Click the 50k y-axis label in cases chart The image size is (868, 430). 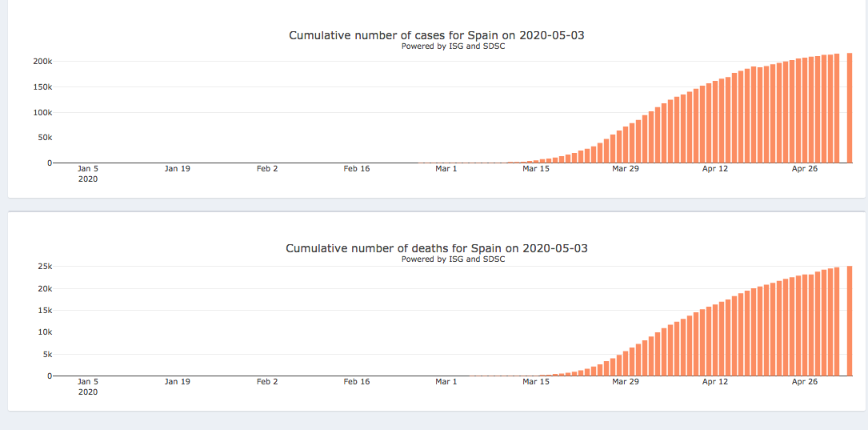[45, 138]
